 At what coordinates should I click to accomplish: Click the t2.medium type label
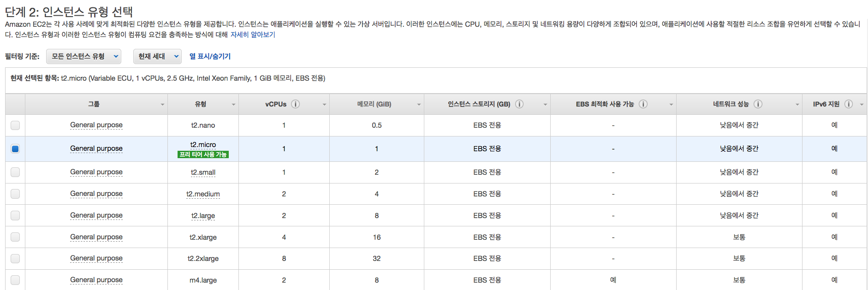pyautogui.click(x=203, y=194)
